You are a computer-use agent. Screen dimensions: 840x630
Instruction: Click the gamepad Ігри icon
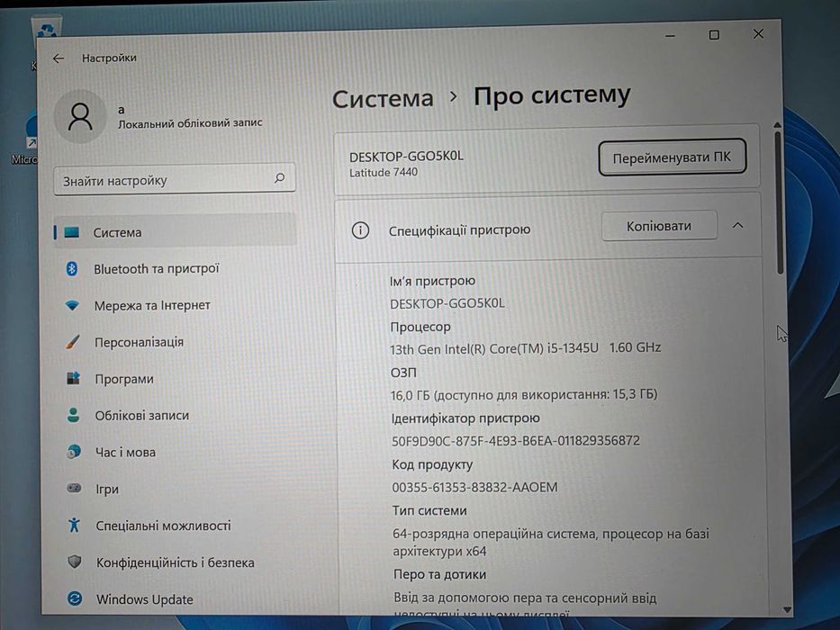tap(74, 488)
